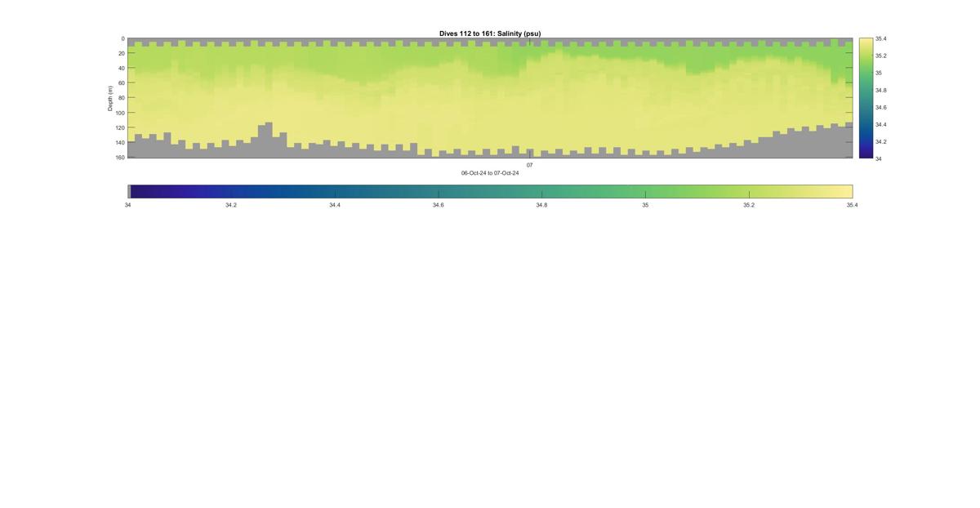The width and height of the screenshot is (980, 508).
Task: Click the plot title 'Dives 112 to 161: Salinity (psu)'
Action: (x=490, y=33)
